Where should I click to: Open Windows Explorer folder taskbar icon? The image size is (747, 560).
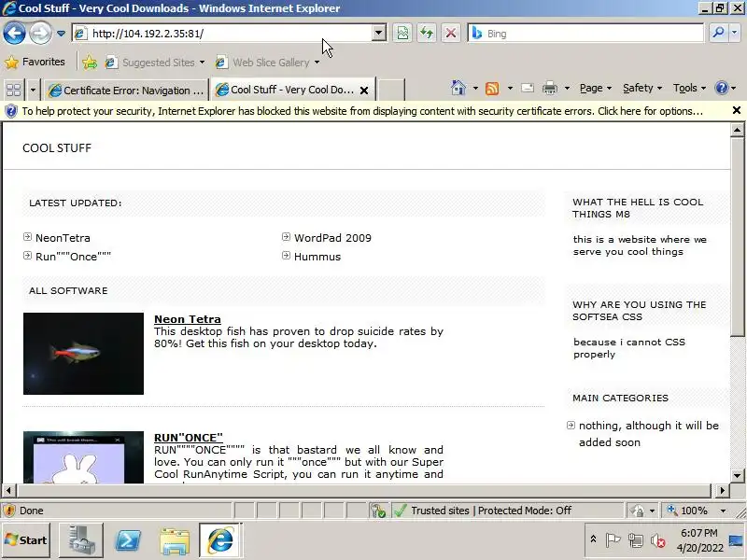pyautogui.click(x=175, y=540)
